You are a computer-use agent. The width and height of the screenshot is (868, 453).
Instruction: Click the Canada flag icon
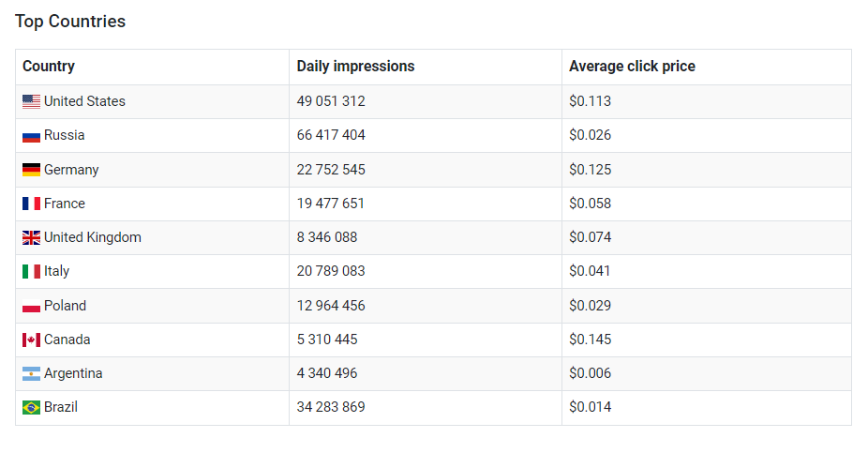(x=31, y=340)
